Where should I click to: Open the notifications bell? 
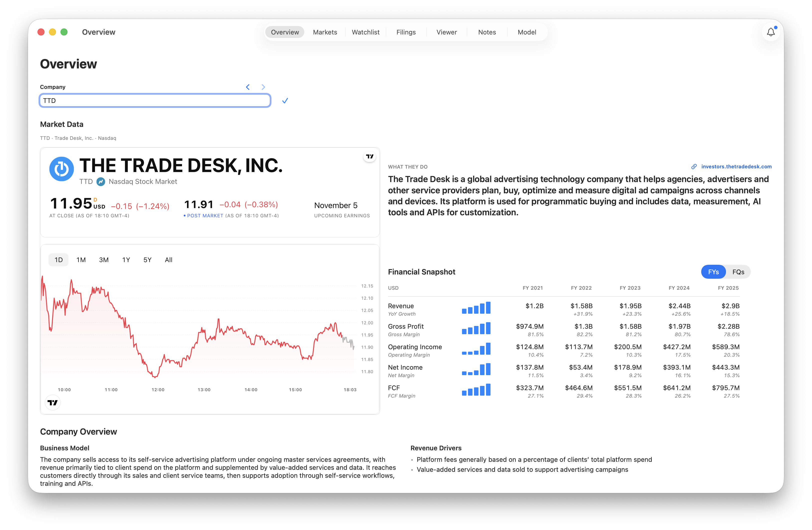pos(770,32)
